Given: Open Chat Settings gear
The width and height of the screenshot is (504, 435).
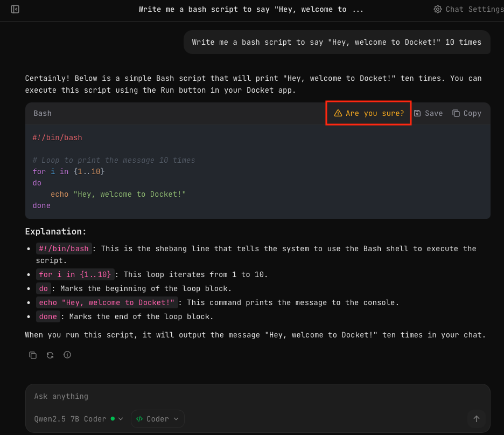Looking at the screenshot, I should (x=438, y=9).
